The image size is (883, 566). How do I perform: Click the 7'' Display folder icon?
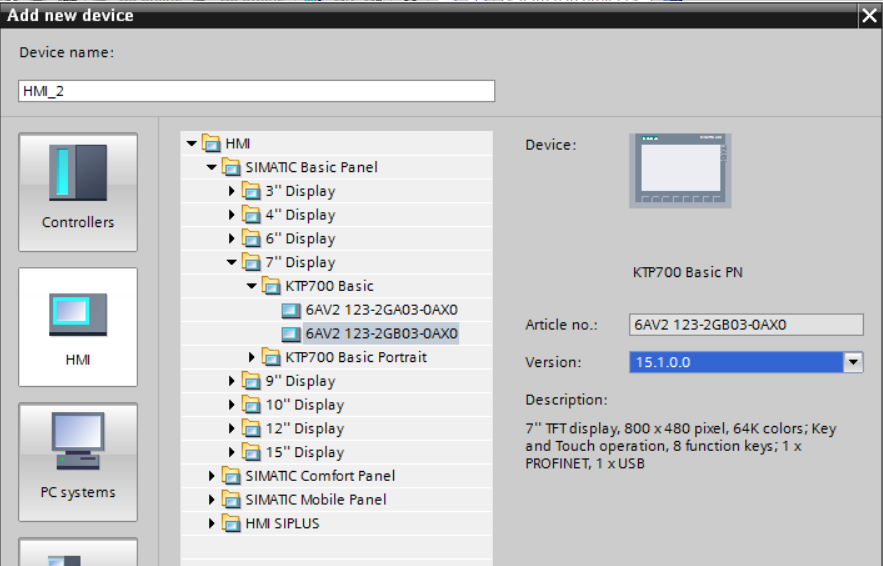click(251, 262)
